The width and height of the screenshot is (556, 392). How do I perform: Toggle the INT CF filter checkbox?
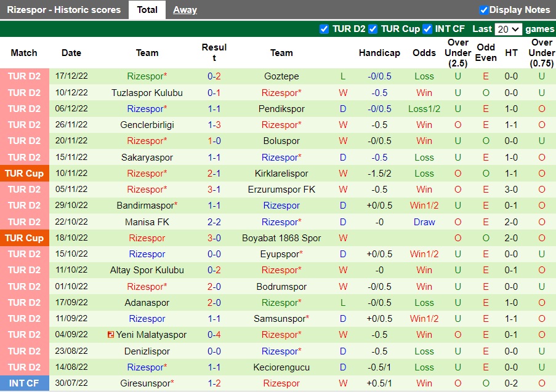click(427, 29)
